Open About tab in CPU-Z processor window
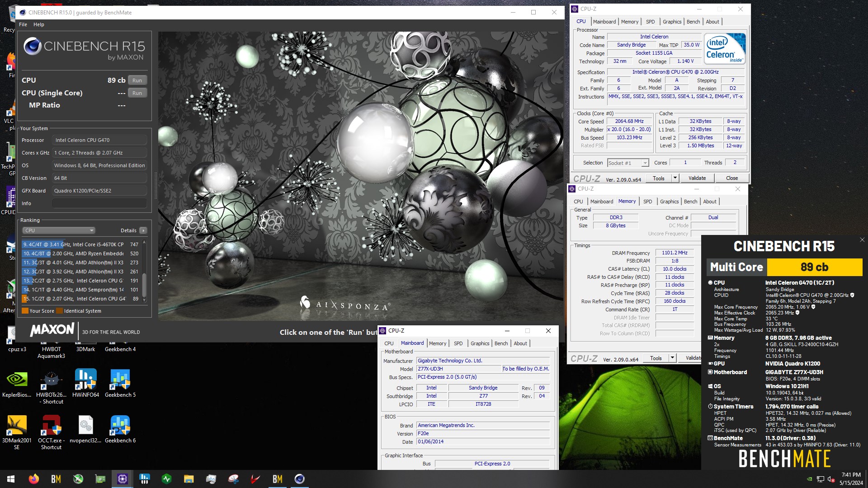Viewport: 868px width, 488px height. 712,22
